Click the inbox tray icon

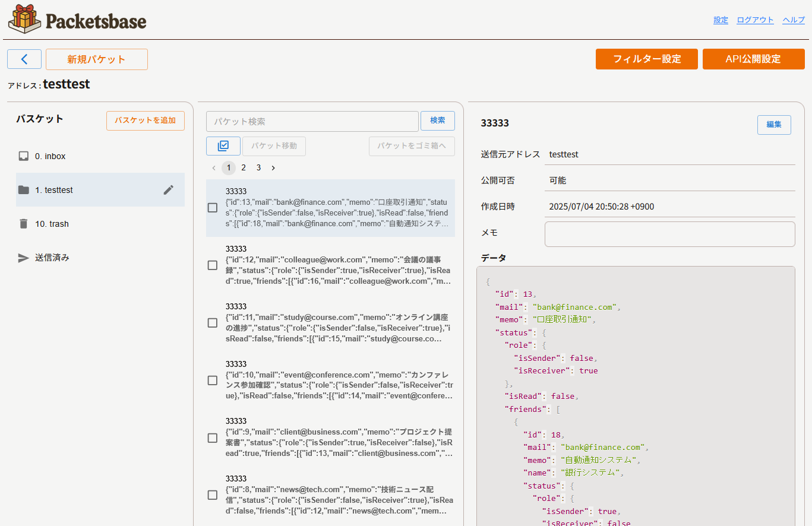tap(24, 156)
